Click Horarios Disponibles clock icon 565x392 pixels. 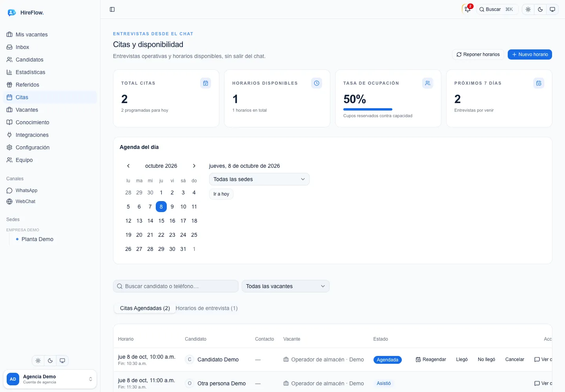click(x=317, y=83)
